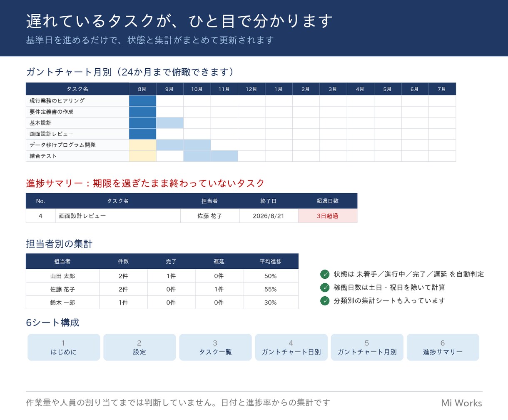The image size is (508, 420).
Task: Click the Gantt row 画面設計レビュー
Action: (241, 134)
